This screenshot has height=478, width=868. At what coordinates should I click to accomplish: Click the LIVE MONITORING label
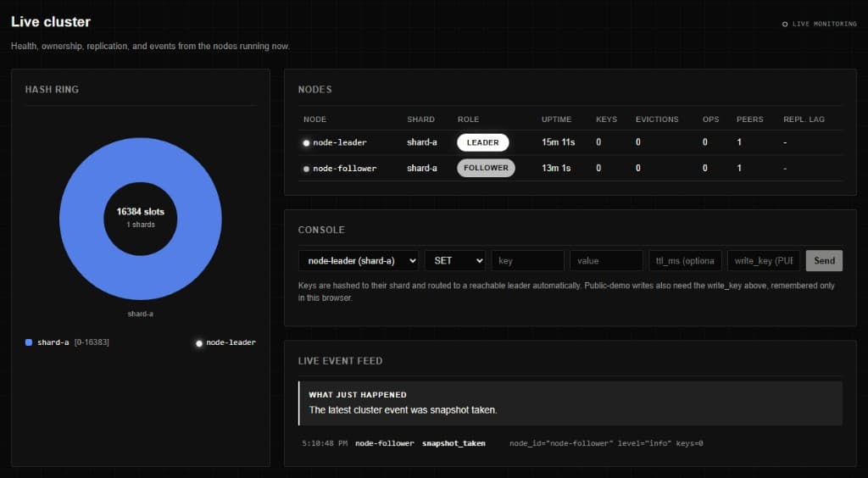825,25
